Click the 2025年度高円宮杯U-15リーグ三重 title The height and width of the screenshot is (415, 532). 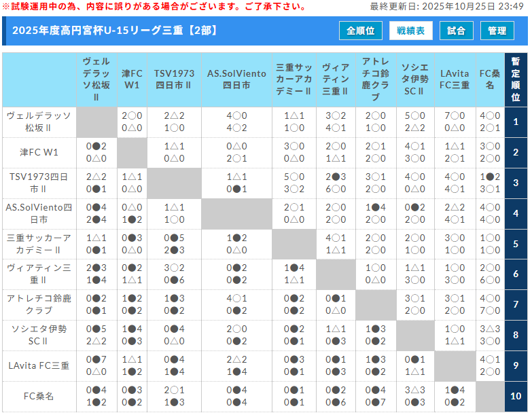click(102, 31)
